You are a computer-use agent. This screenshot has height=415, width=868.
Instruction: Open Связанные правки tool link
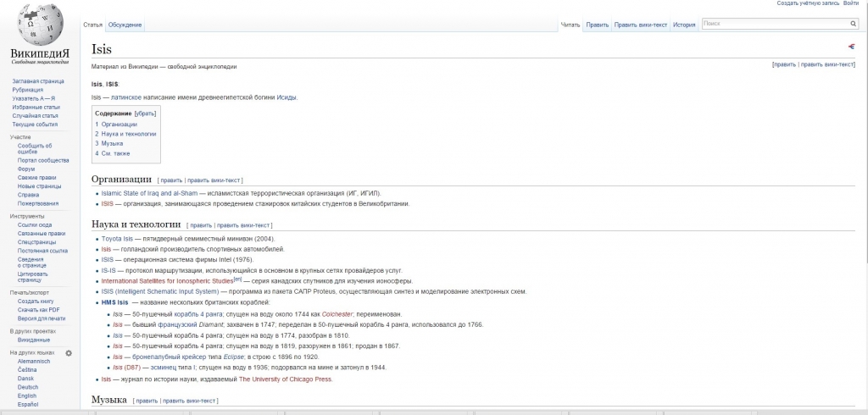(x=42, y=234)
